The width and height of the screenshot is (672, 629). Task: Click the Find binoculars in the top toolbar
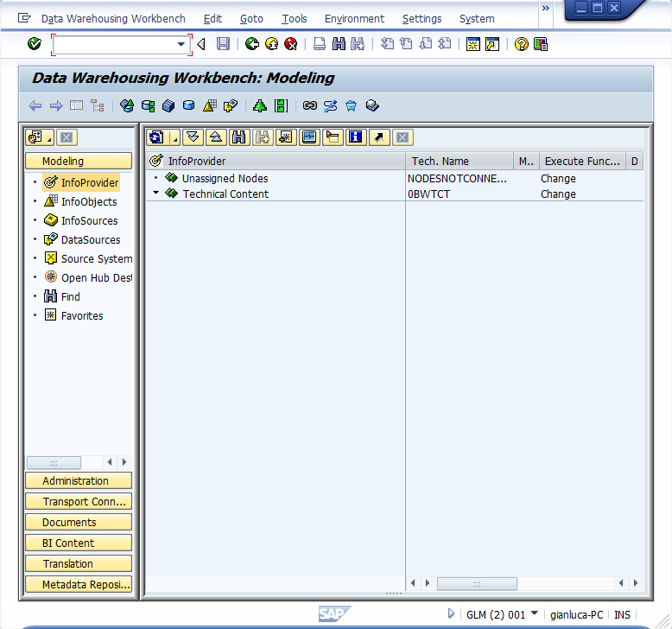[x=339, y=44]
